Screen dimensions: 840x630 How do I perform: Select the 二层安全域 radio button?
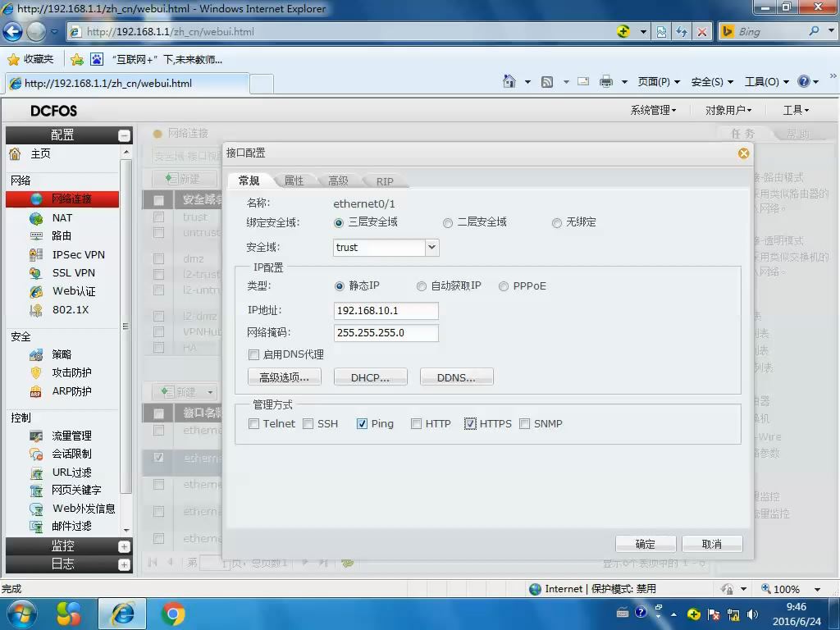448,223
